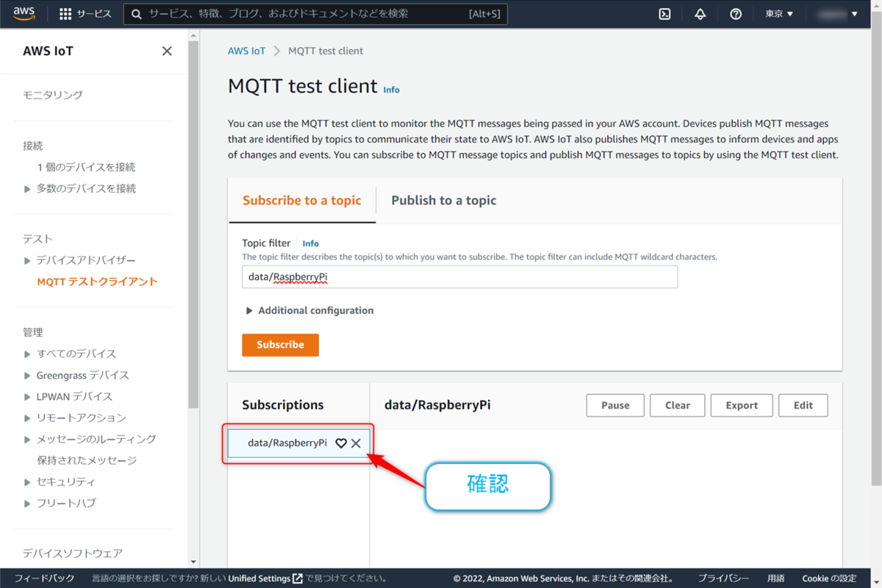Image resolution: width=882 pixels, height=588 pixels.
Task: Expand リモートアクション in sidebar
Action: pos(28,418)
